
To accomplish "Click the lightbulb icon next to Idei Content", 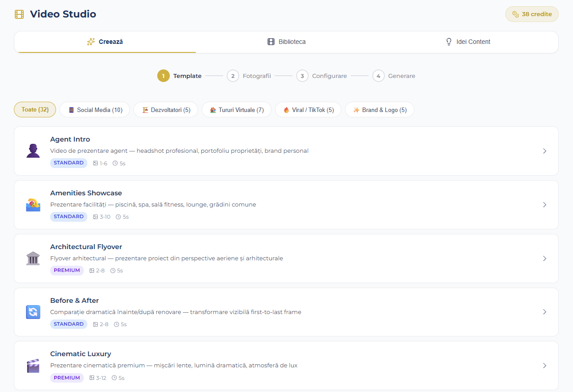I will pyautogui.click(x=448, y=42).
